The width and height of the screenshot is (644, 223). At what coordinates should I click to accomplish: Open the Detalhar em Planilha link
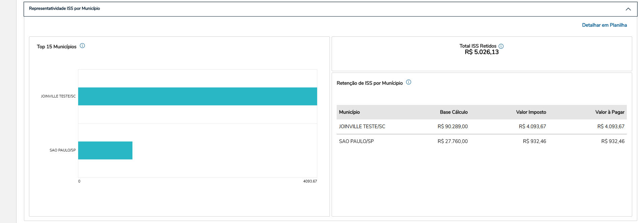click(604, 25)
